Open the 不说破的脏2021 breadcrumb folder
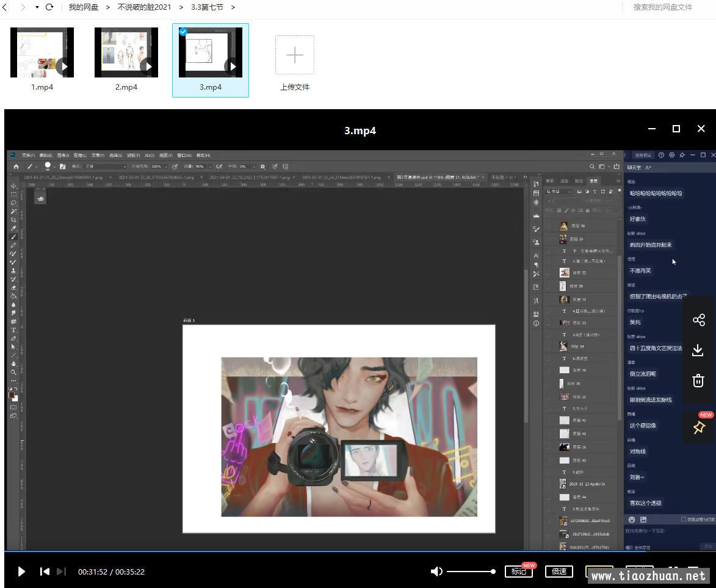Viewport: 716px width, 588px height. (x=144, y=7)
